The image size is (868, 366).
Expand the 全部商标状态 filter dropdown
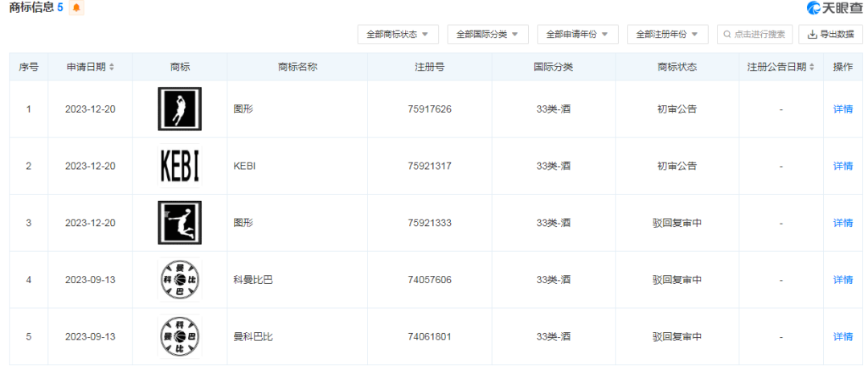click(x=398, y=35)
